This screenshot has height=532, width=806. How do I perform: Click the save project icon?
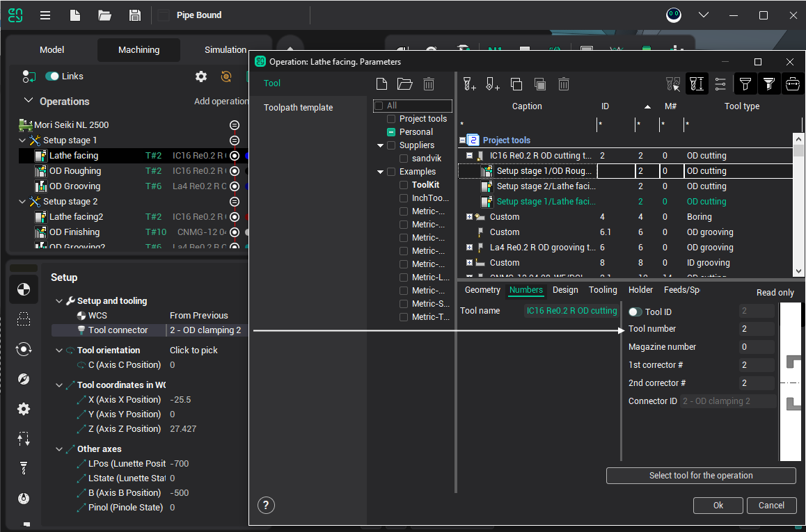click(136, 15)
